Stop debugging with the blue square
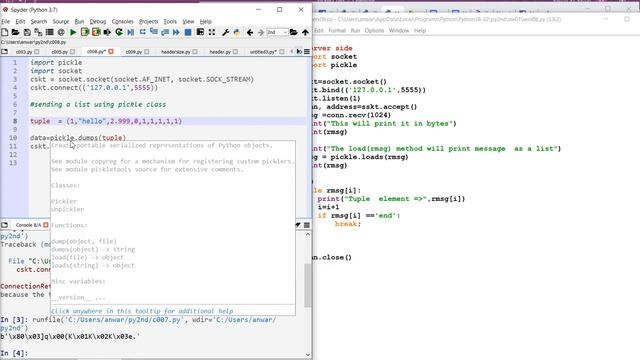 click(188, 32)
